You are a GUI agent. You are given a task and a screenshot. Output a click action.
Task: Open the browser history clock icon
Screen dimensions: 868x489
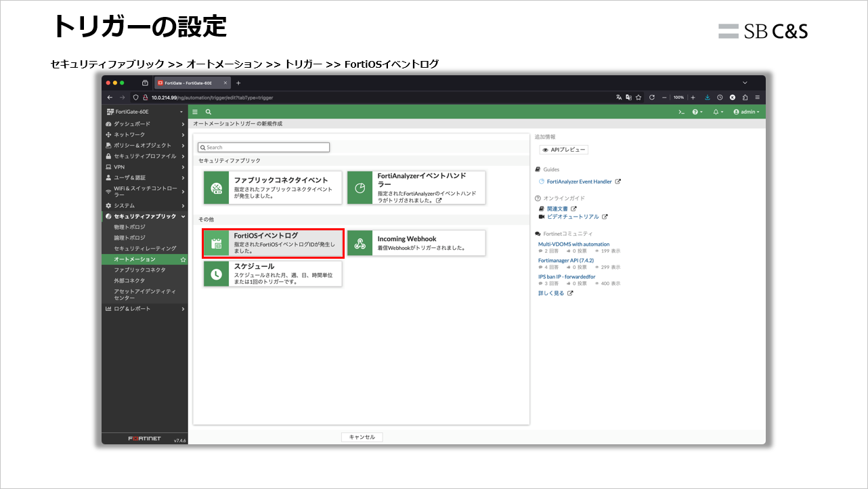tap(720, 98)
